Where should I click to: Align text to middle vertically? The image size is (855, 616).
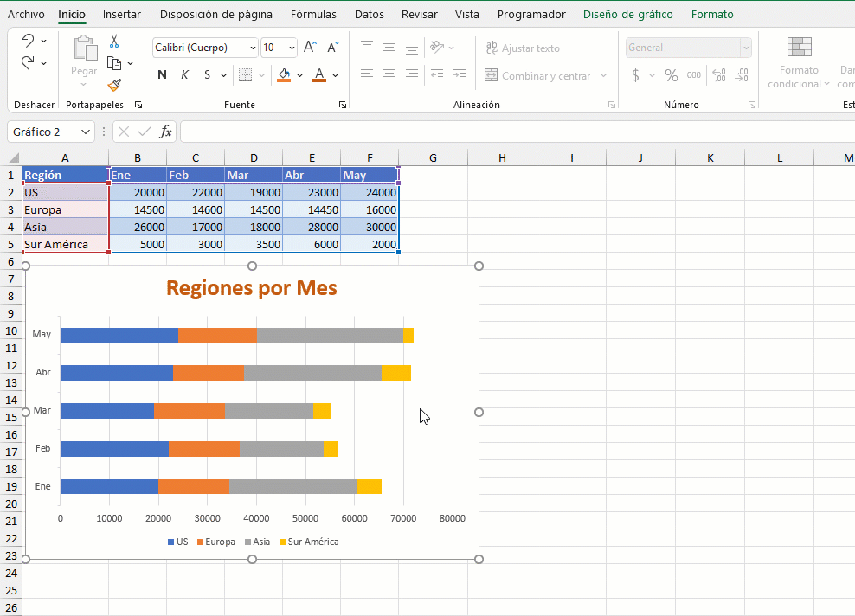(x=389, y=48)
